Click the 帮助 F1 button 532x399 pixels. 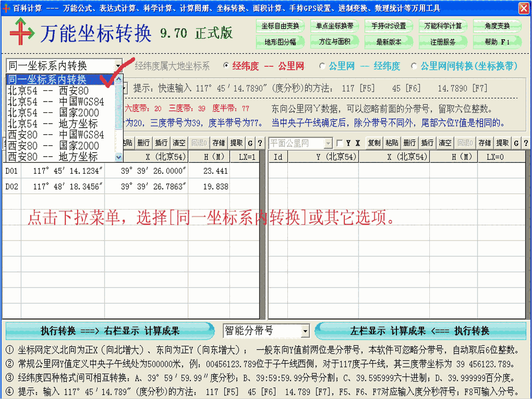pyautogui.click(x=498, y=42)
